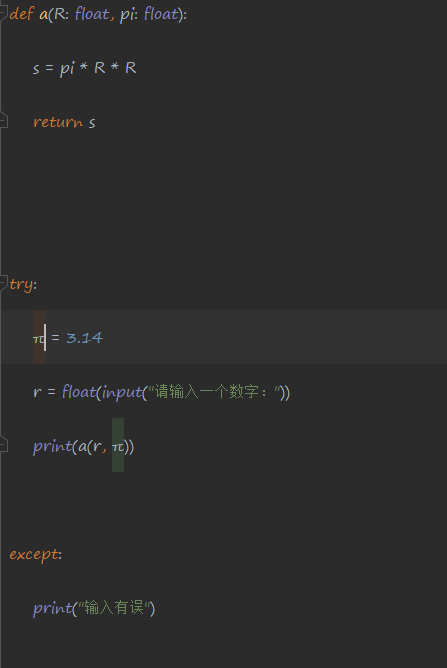447x668 pixels.
Task: Place cursor on the def keyword
Action: [x=21, y=14]
